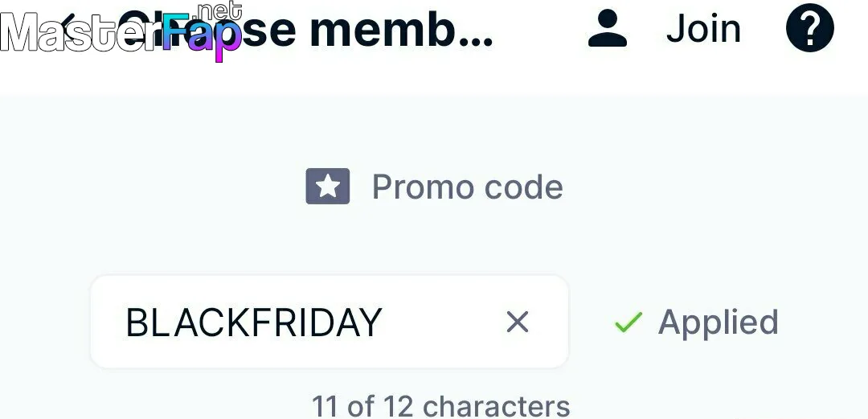Click empty input space left of X
Viewport: 868px width, 419px height.
[443, 322]
